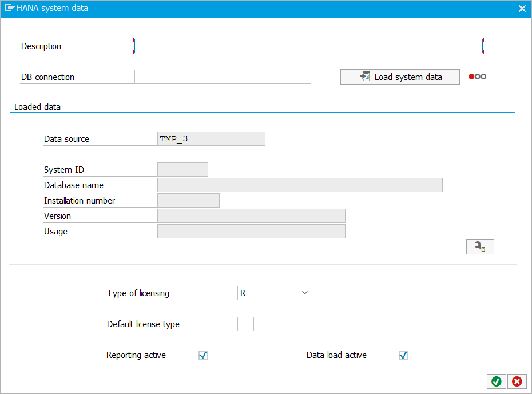Cancel with the red X button
Image resolution: width=532 pixels, height=394 pixels.
click(x=517, y=381)
